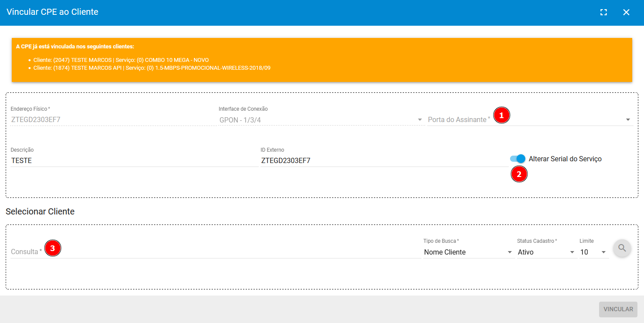Screen dimensions: 644x323
Task: Click the ID Externo input field
Action: [x=384, y=160]
